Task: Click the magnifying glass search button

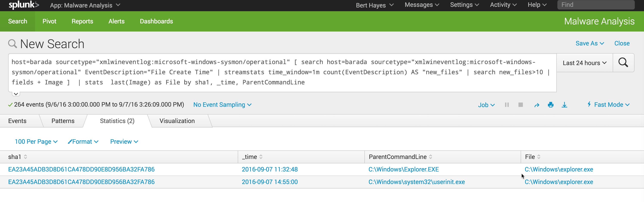Action: tap(623, 63)
